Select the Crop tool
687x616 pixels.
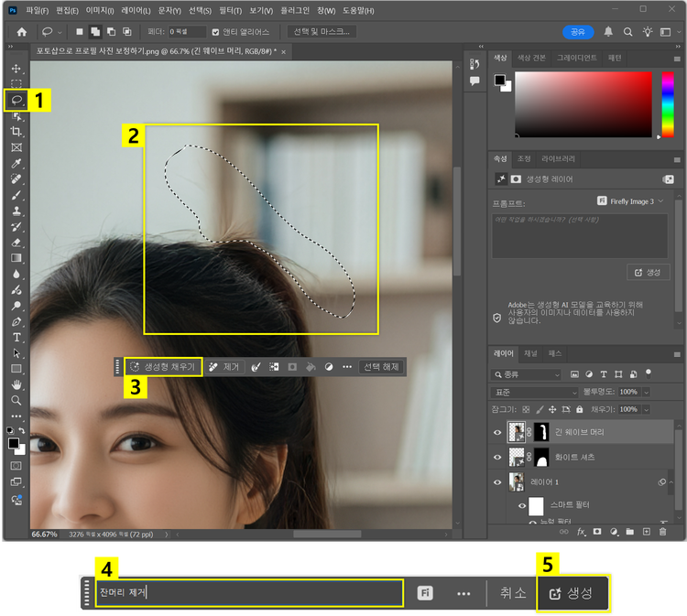(x=16, y=131)
